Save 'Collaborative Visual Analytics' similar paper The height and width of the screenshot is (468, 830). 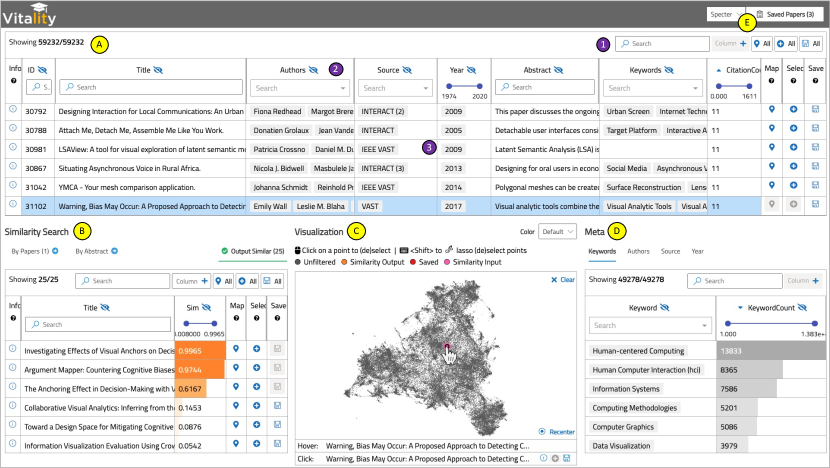[277, 406]
